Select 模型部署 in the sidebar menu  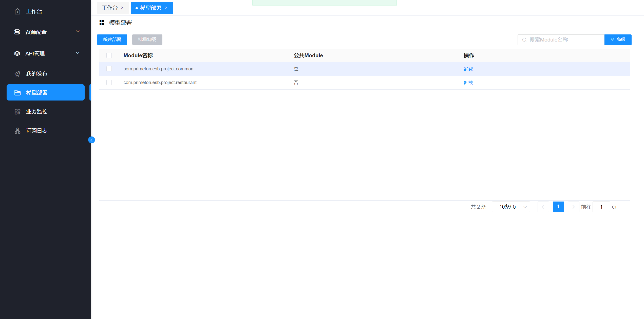(x=46, y=93)
